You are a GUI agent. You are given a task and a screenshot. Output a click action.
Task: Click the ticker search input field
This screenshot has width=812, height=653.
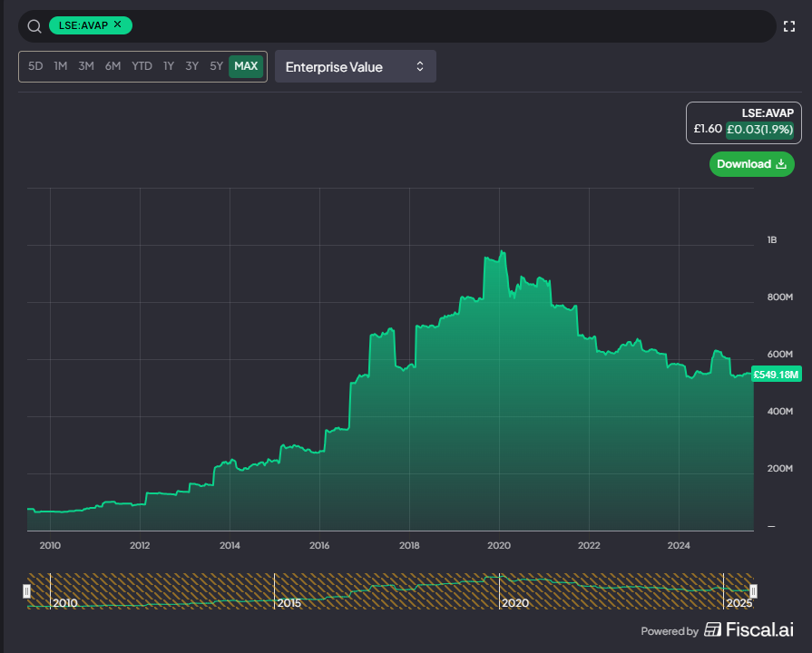(363, 25)
